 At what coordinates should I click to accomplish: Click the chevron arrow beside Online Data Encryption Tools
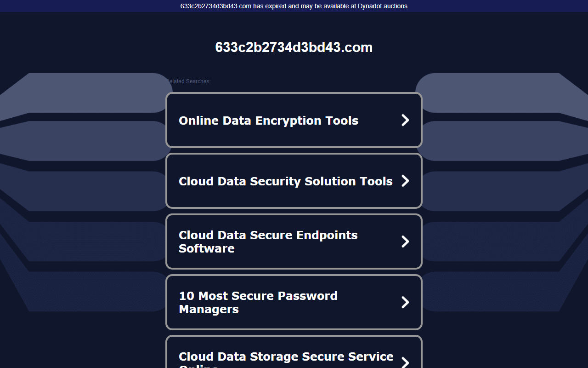pyautogui.click(x=405, y=120)
